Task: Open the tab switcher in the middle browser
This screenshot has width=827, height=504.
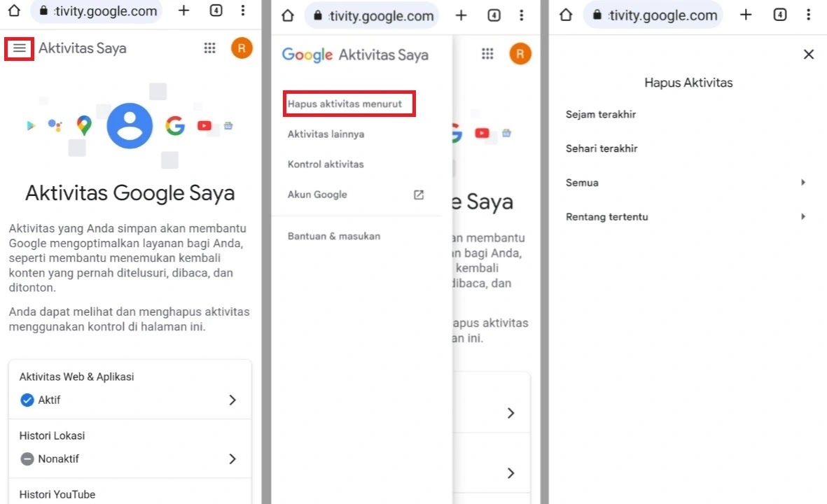Action: pyautogui.click(x=494, y=15)
